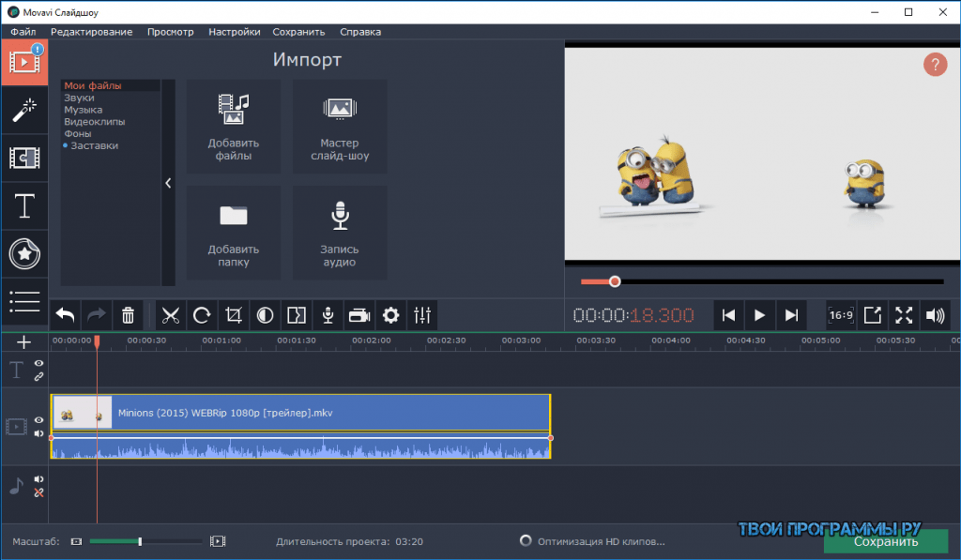This screenshot has width=961, height=560.
Task: Open the Сохранить menu
Action: coord(298,32)
